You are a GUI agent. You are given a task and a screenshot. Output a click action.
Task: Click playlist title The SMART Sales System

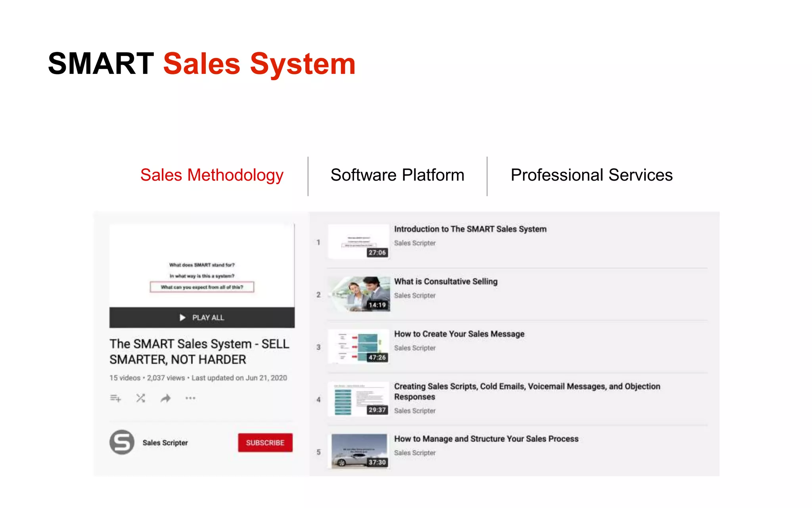coord(199,352)
